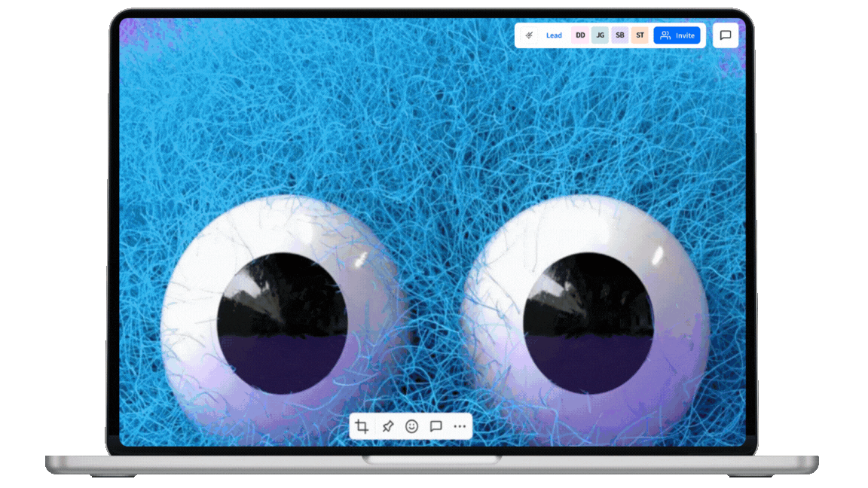Select the SB collaborator avatar

click(620, 35)
